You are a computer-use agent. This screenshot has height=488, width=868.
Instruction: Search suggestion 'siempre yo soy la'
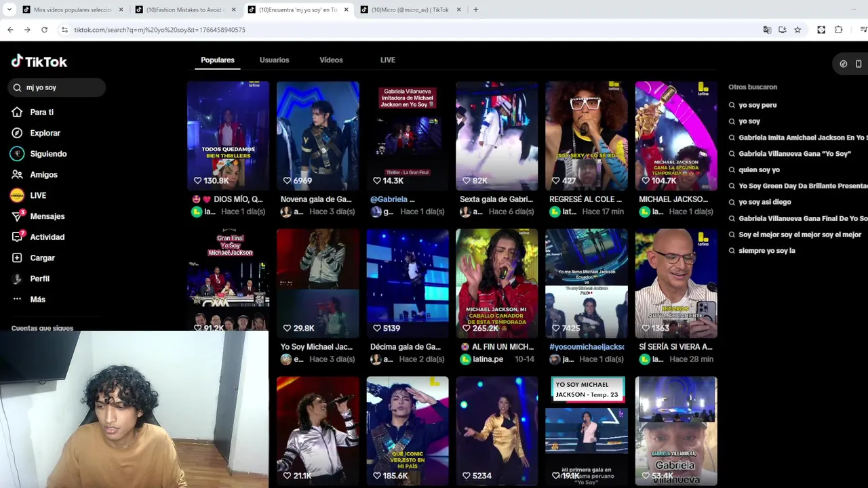[766, 251]
